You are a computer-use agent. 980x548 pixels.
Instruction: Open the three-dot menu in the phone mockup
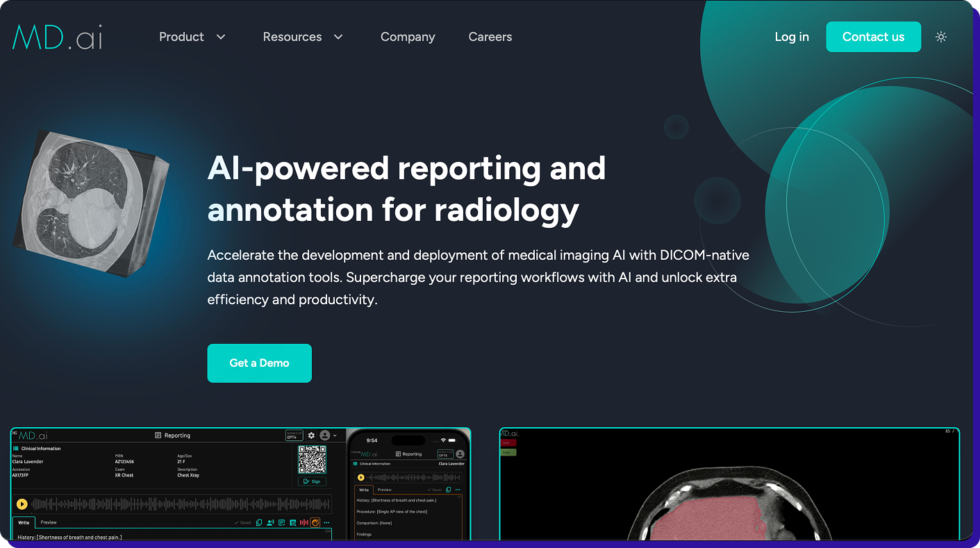(458, 490)
